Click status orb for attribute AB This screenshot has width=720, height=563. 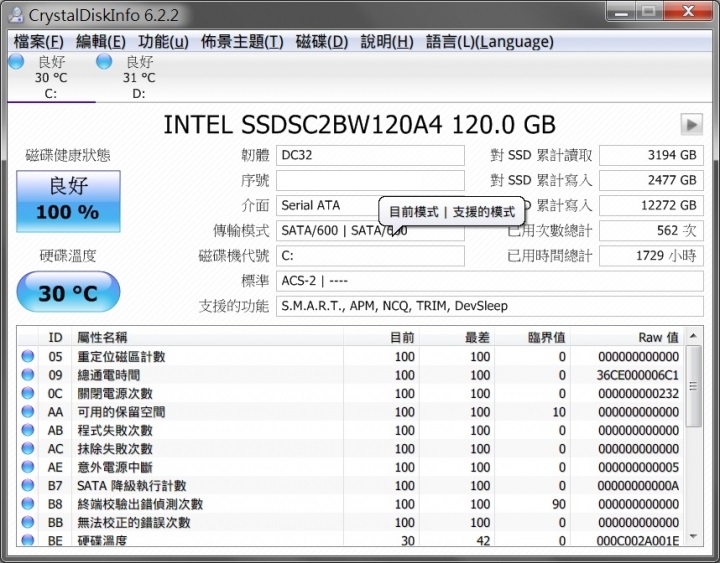(x=28, y=430)
